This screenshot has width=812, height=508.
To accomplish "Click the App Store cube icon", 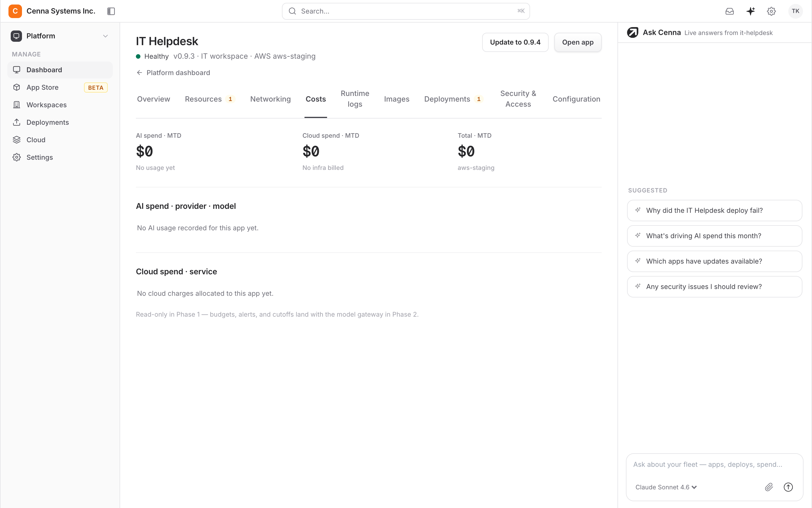I will (x=17, y=87).
